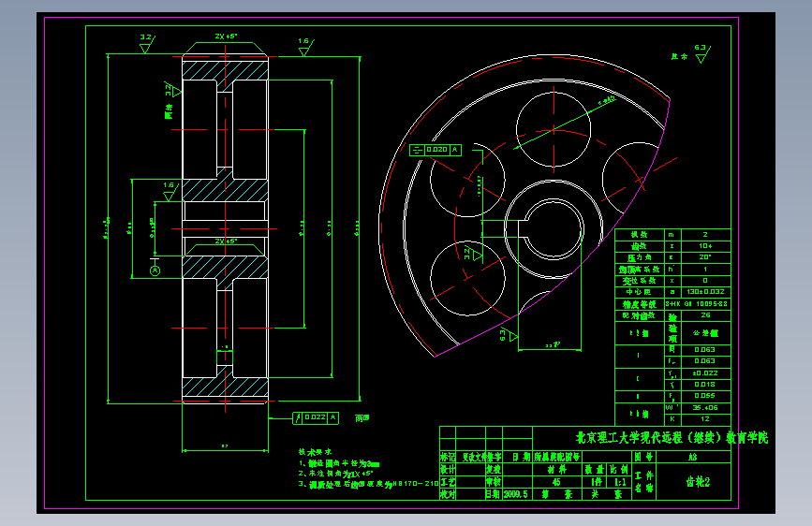Click the '6.3' roughness symbol beside '其余'
Viewport: 812px width, 526px height.
702,54
